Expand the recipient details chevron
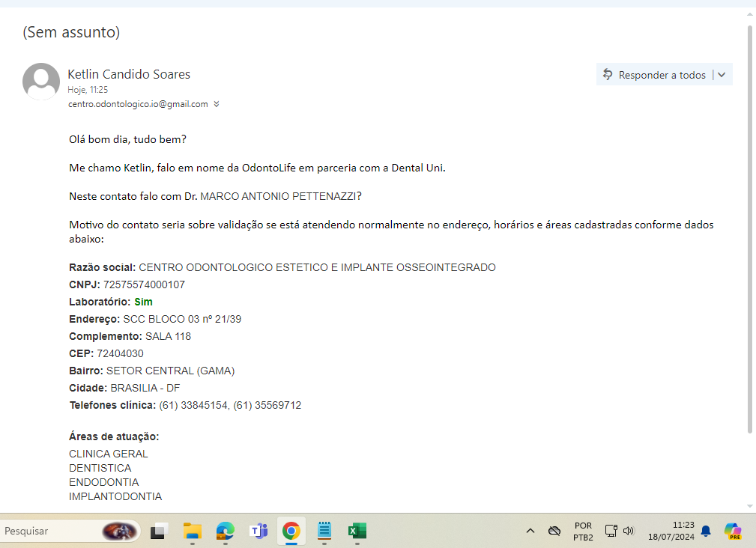The height and width of the screenshot is (548, 756). tap(217, 104)
